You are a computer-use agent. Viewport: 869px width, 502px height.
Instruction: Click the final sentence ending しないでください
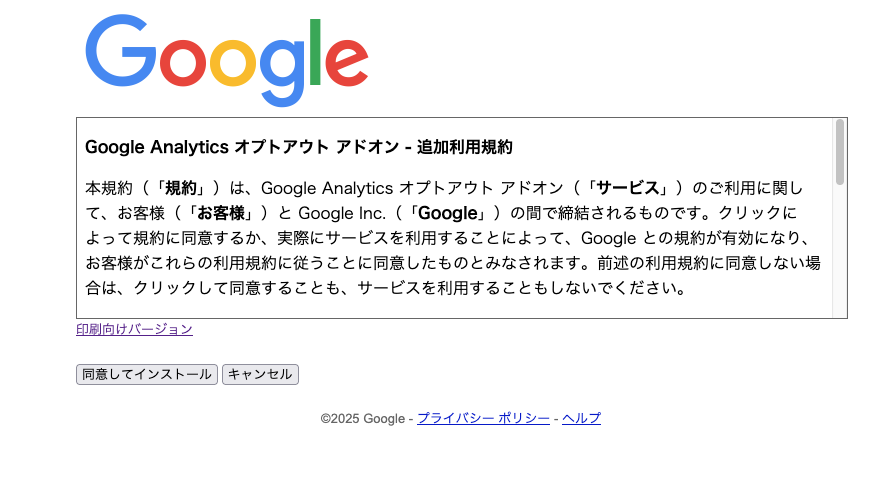(x=386, y=288)
